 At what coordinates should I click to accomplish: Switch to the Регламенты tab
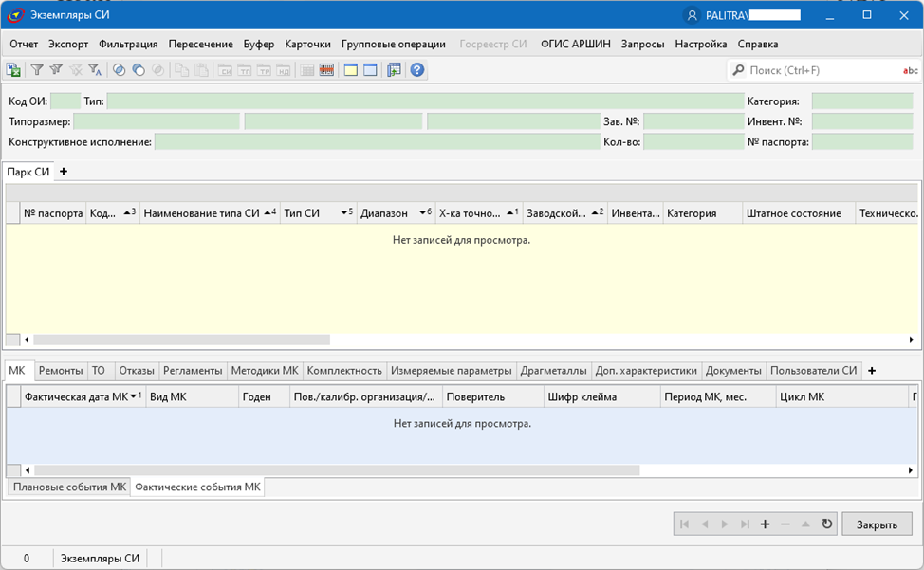(193, 371)
